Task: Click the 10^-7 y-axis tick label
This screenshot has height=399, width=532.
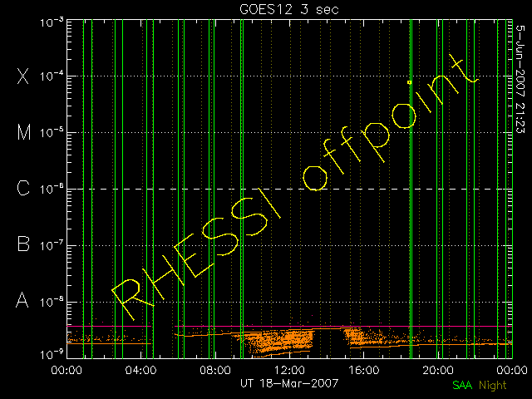Action: click(52, 245)
